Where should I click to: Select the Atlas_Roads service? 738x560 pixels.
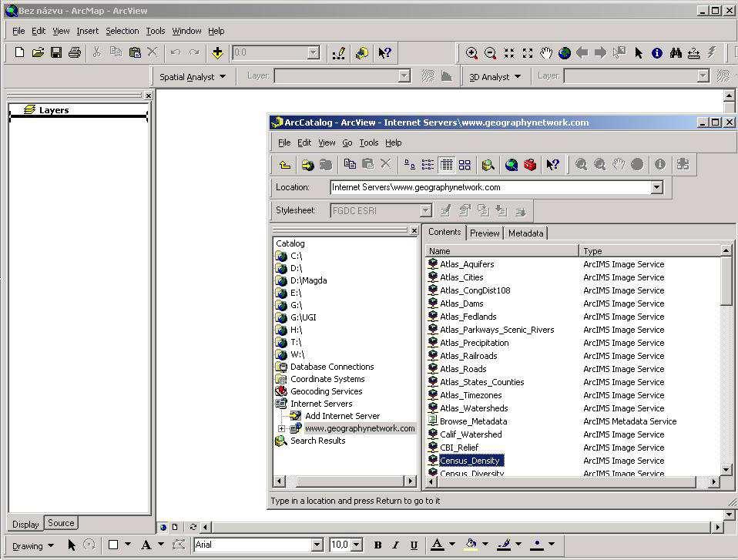click(463, 369)
